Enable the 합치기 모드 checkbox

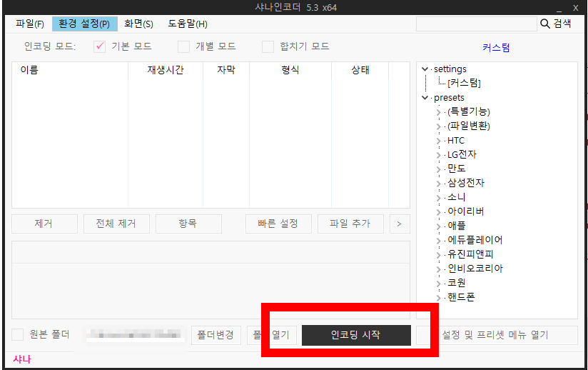268,46
